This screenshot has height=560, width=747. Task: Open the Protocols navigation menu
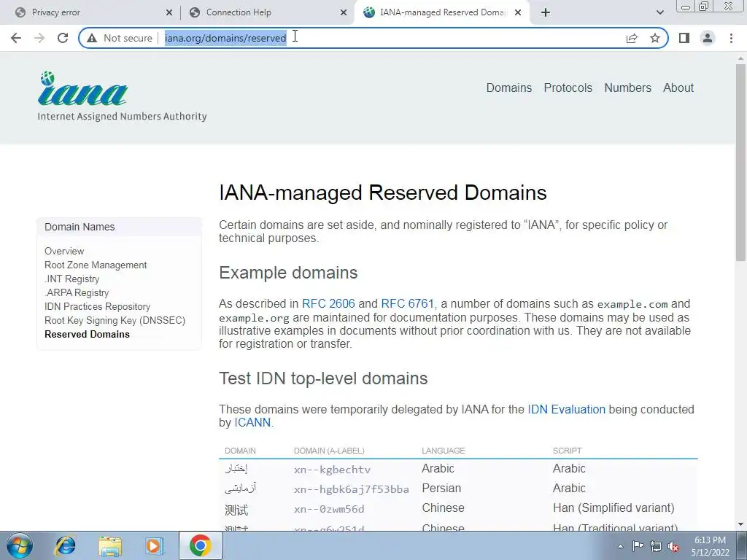[568, 88]
